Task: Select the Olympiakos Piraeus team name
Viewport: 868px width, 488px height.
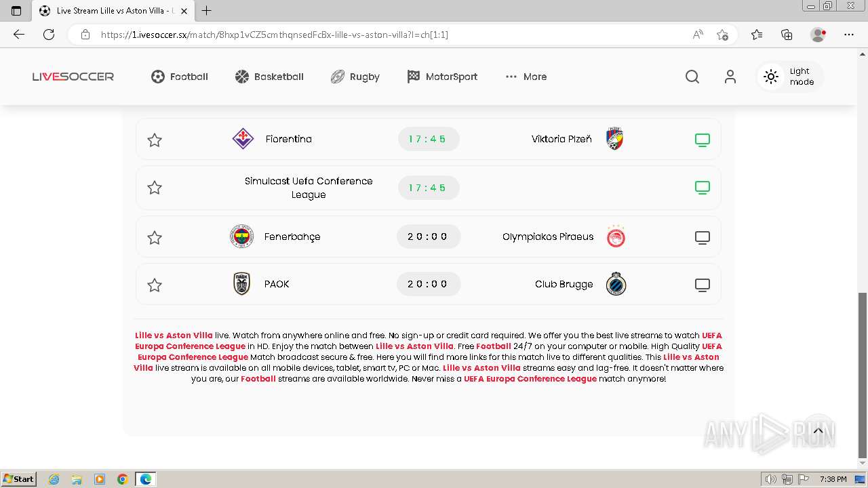Action: [x=548, y=237]
